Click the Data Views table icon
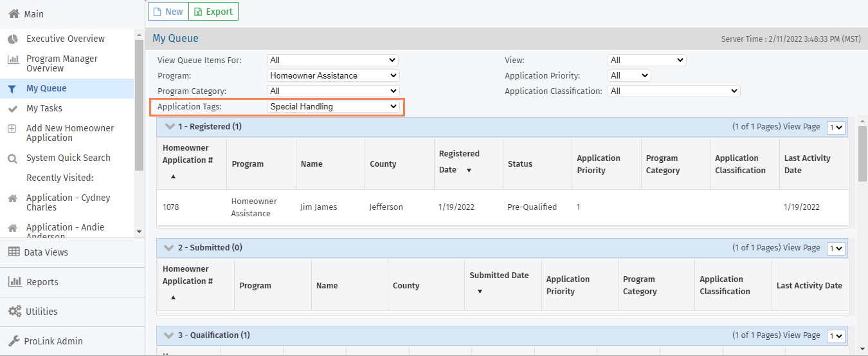 pyautogui.click(x=14, y=252)
